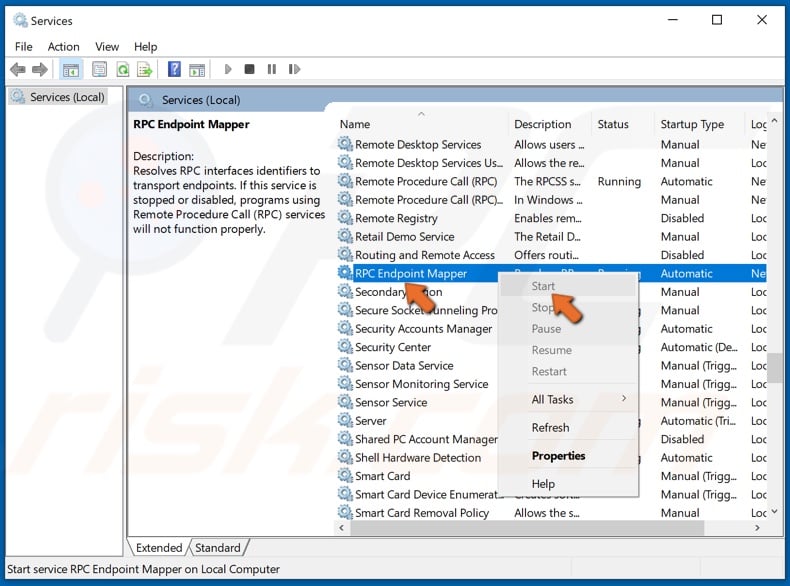Click gear icon beside Server service
Screen dimensions: 790x586
(x=345, y=420)
